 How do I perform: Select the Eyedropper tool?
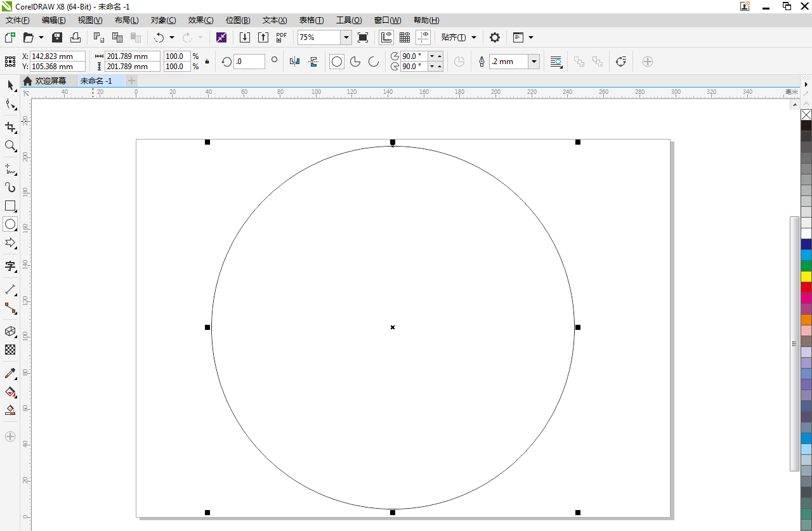[x=10, y=374]
